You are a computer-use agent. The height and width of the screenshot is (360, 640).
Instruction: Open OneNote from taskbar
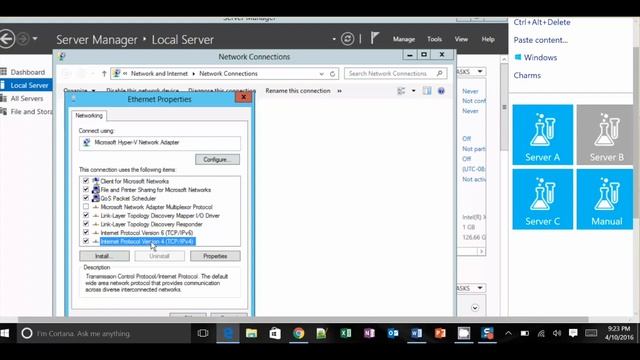tap(369, 333)
